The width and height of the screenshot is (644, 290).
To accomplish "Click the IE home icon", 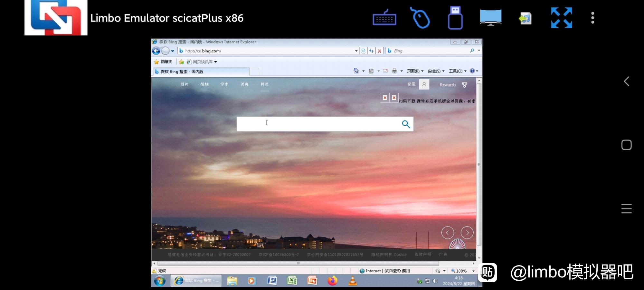I will 356,71.
